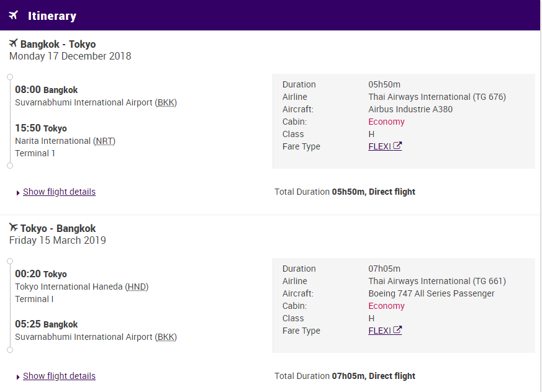Click arrival time 15:50 Tokyo

tap(41, 128)
